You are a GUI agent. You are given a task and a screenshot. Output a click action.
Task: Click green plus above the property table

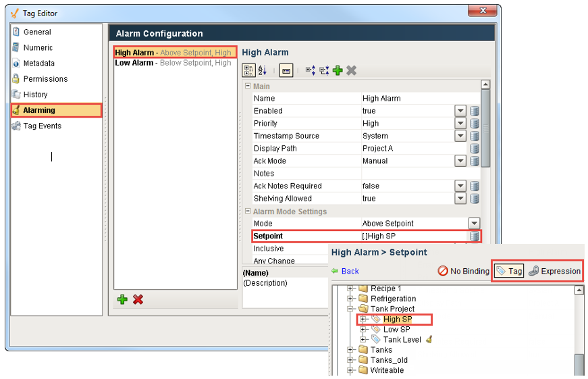338,70
